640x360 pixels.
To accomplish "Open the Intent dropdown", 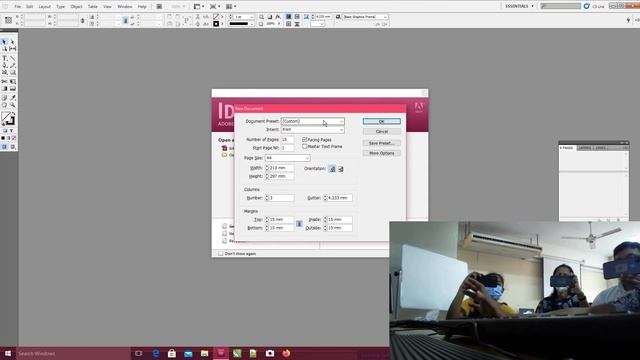I will (313, 129).
